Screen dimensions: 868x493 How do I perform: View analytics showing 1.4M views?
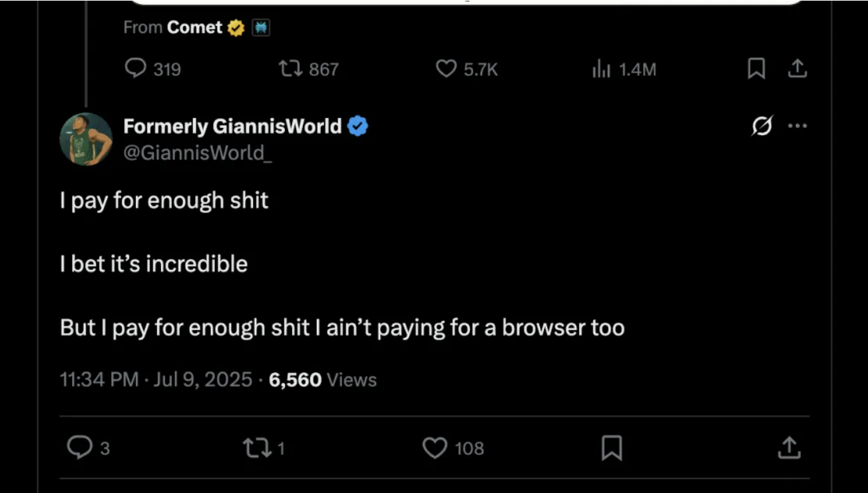click(x=624, y=69)
